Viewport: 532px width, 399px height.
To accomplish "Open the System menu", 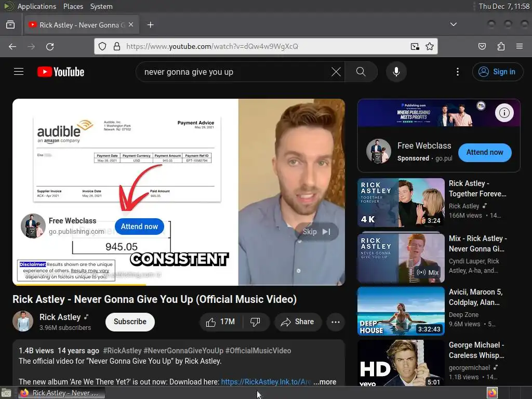I will coord(101,6).
